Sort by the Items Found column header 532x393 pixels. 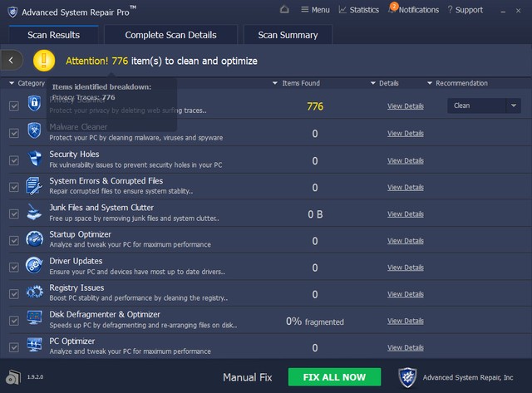tap(296, 83)
